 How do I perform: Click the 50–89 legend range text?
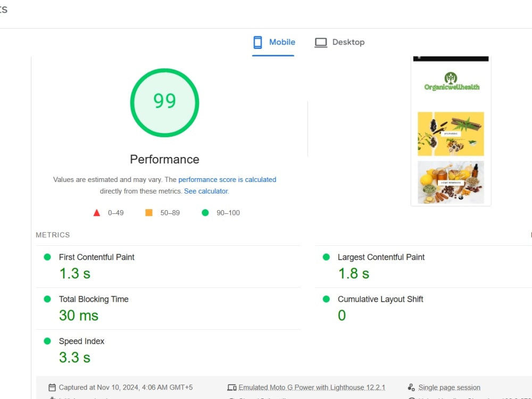click(x=170, y=213)
